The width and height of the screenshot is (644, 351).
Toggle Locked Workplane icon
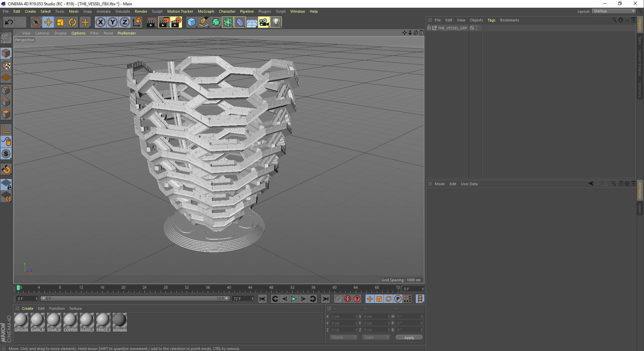click(x=6, y=184)
